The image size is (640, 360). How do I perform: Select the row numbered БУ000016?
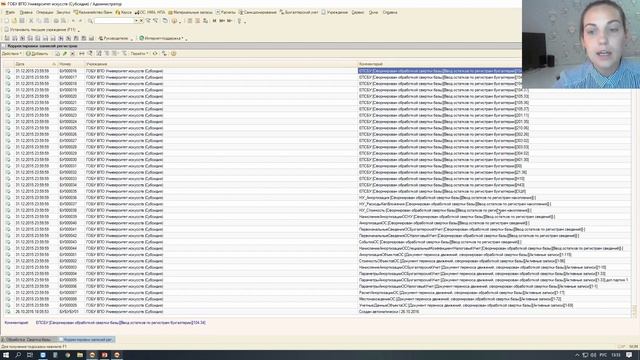(316, 71)
